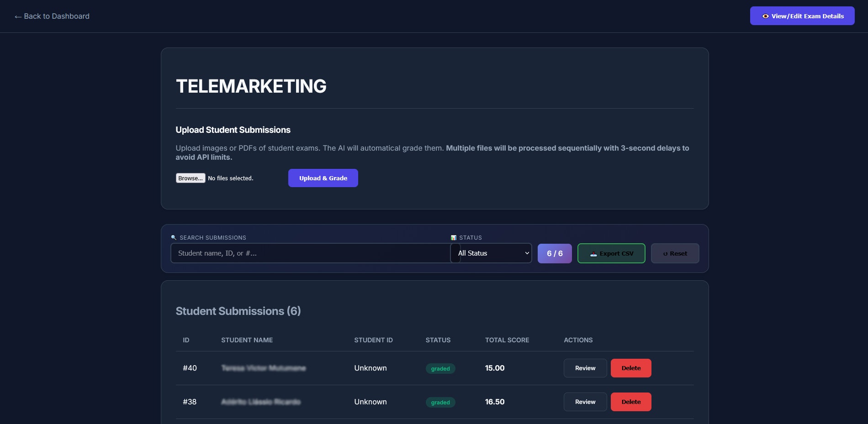
Task: Click Student Submissions (6) heading
Action: click(238, 311)
